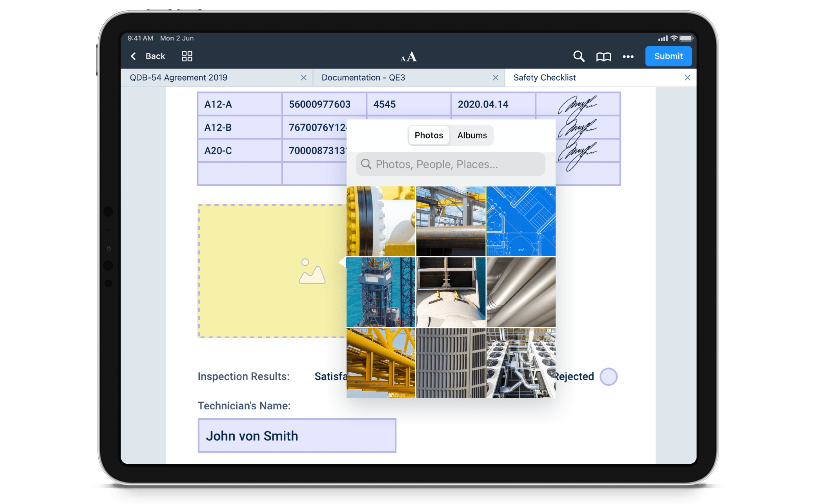Tap the Back text button
Screen dimensions: 817x504
tap(155, 56)
